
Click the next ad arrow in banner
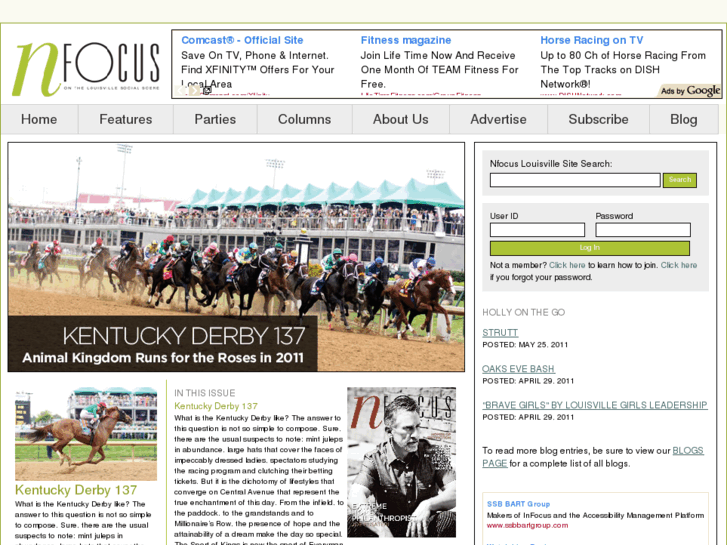194,91
